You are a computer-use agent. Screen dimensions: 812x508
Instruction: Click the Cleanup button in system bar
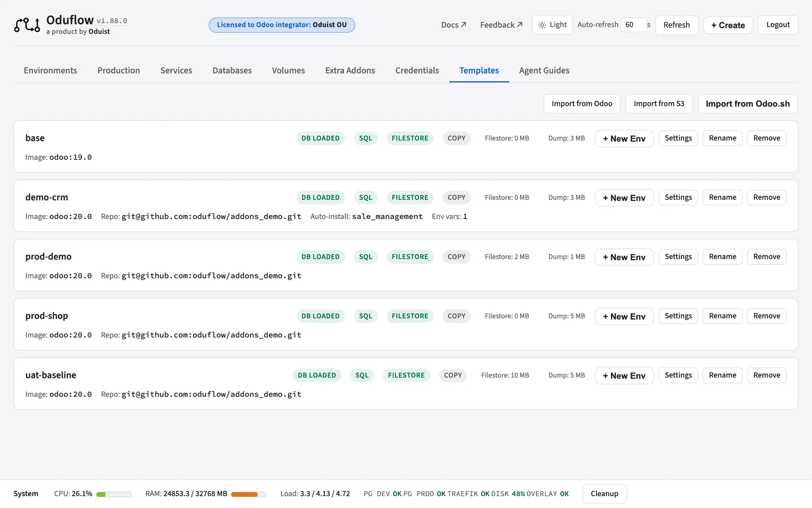pos(604,494)
